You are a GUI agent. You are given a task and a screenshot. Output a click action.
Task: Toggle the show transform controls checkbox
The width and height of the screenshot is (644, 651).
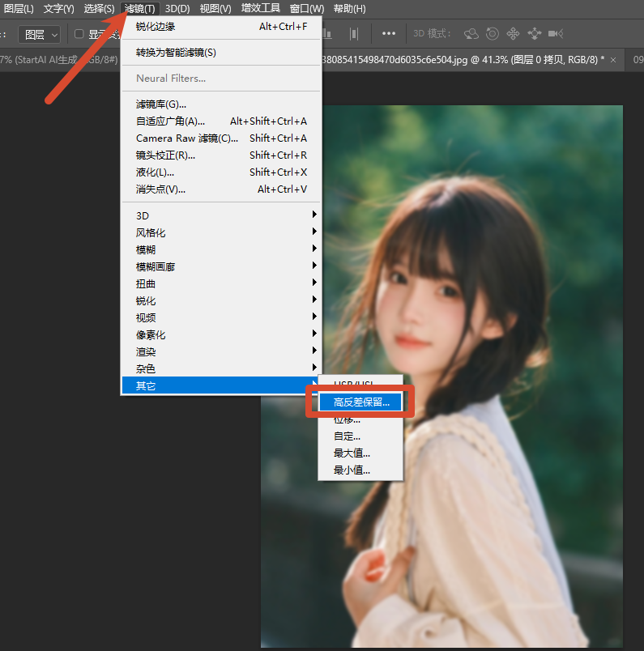tap(79, 34)
